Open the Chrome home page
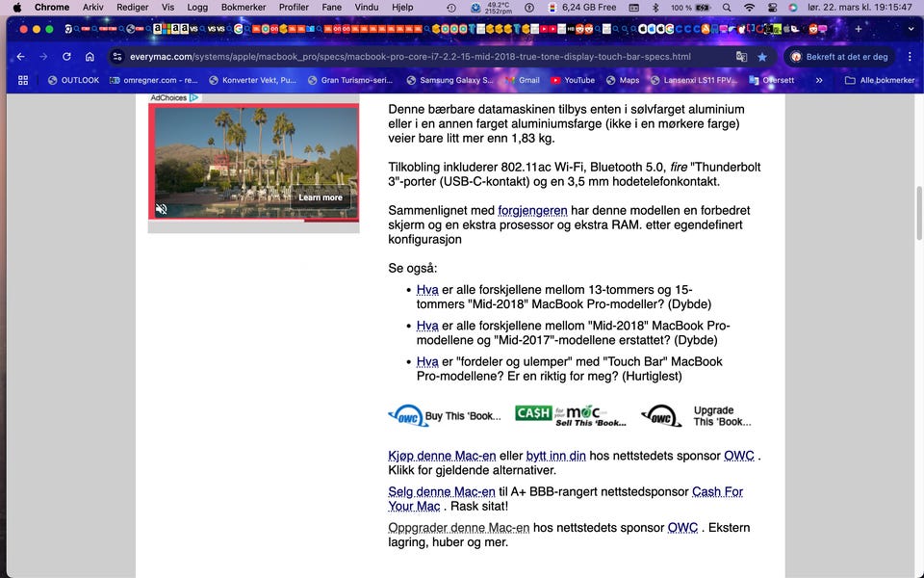 [x=90, y=57]
